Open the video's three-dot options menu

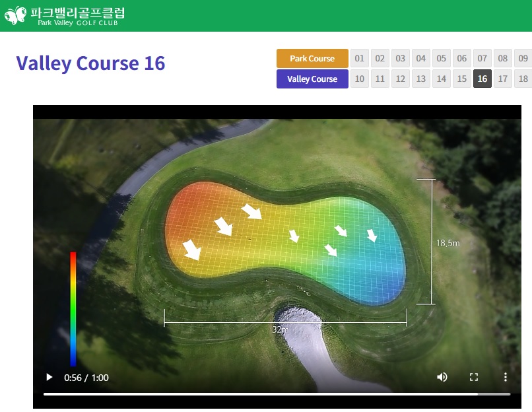coord(505,377)
